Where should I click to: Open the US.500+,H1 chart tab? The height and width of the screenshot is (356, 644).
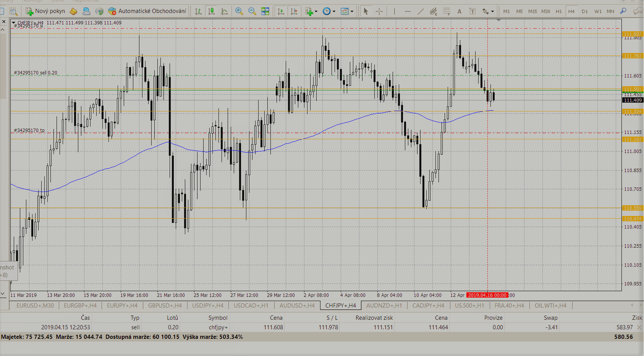[469, 305]
